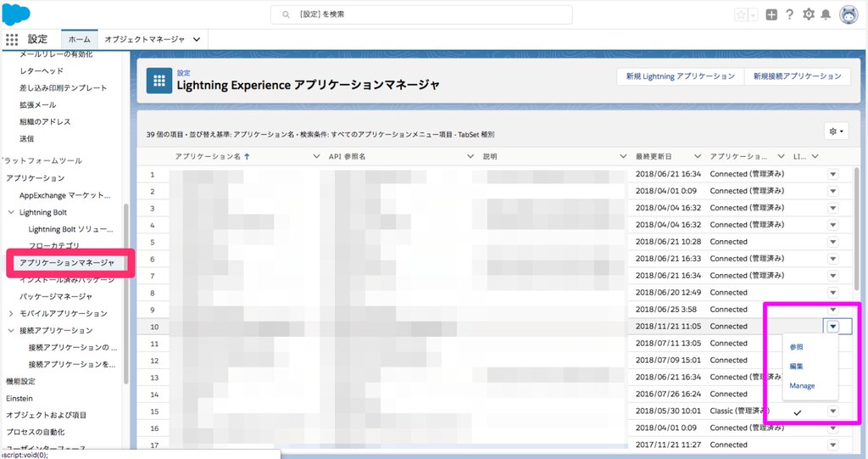Screen dimensions: 868x459
Task: Click the App Manager page header icon
Action: click(x=159, y=81)
